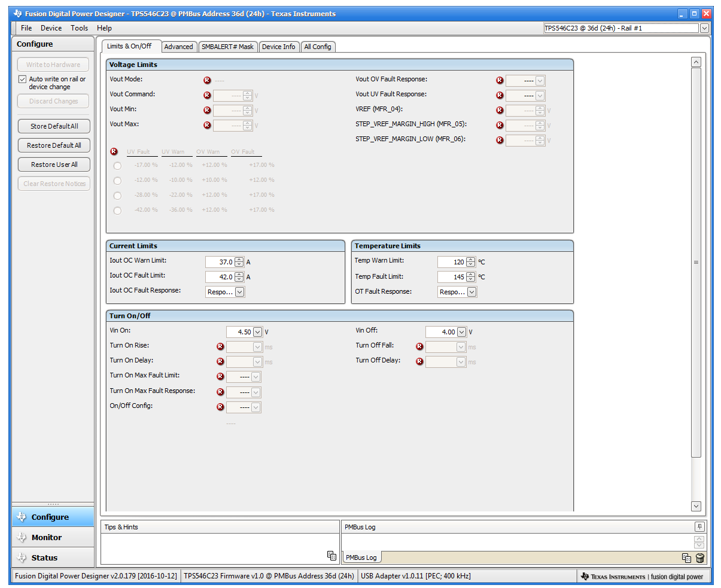Click the Restore User All button
Screen dimensions: 721x588
pos(54,164)
